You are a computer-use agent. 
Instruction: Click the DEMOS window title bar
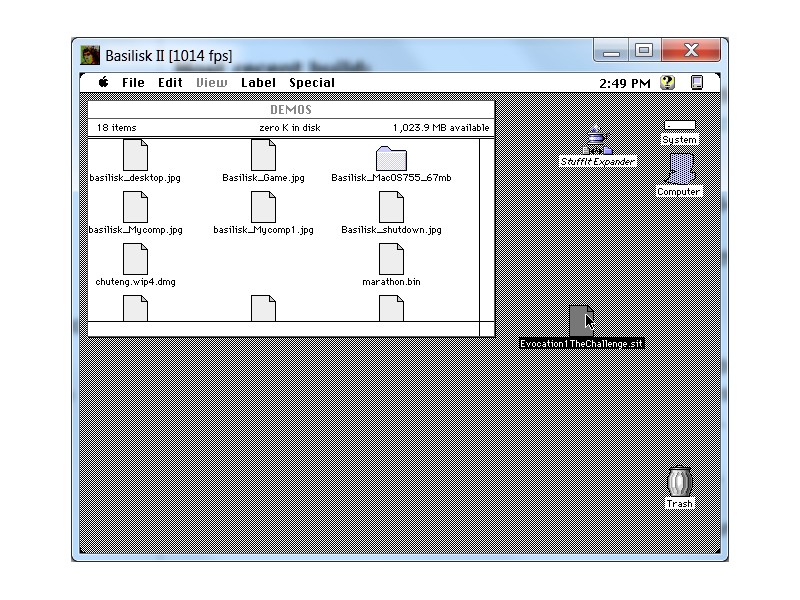291,110
